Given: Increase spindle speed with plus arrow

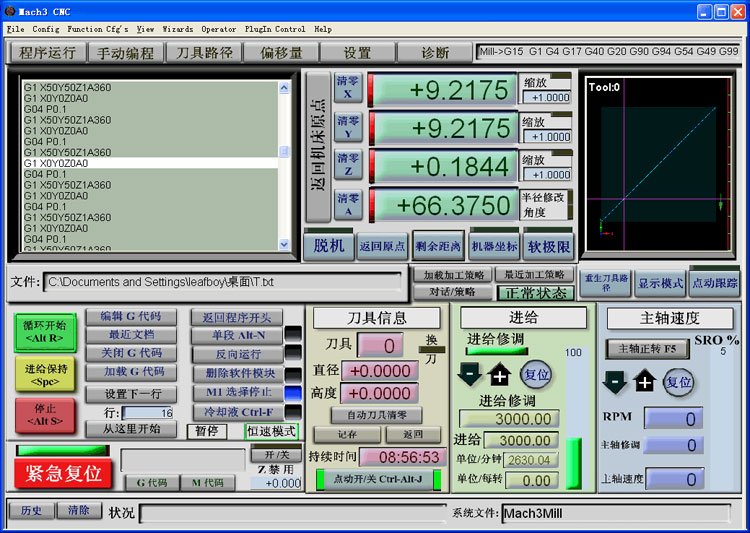Looking at the screenshot, I should click(x=645, y=382).
